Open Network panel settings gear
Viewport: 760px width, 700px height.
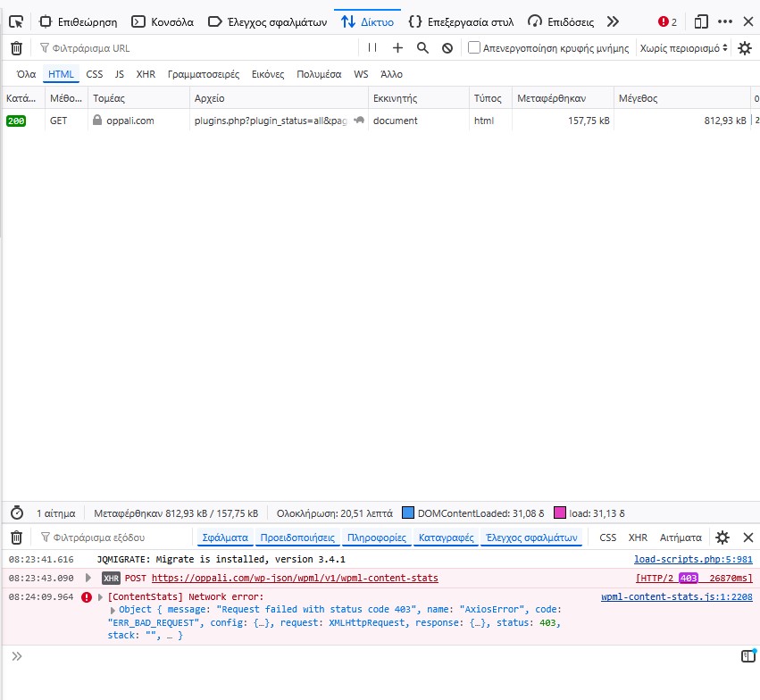[745, 48]
